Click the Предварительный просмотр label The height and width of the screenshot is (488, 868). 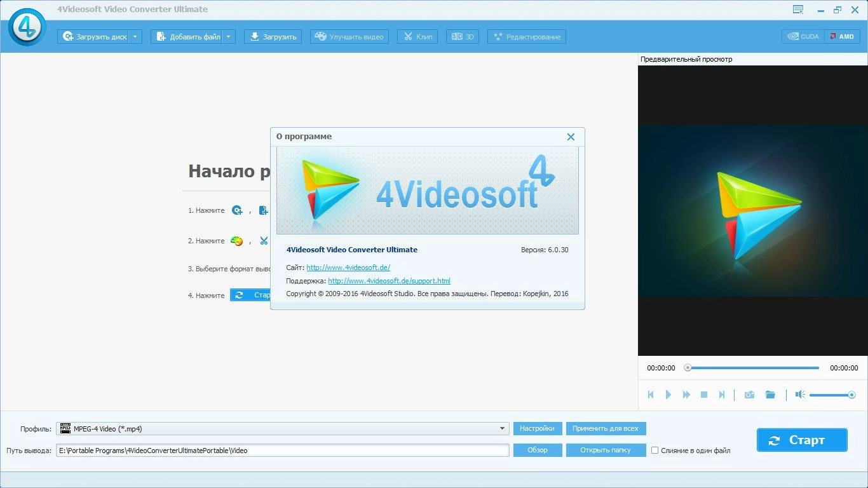click(x=686, y=59)
